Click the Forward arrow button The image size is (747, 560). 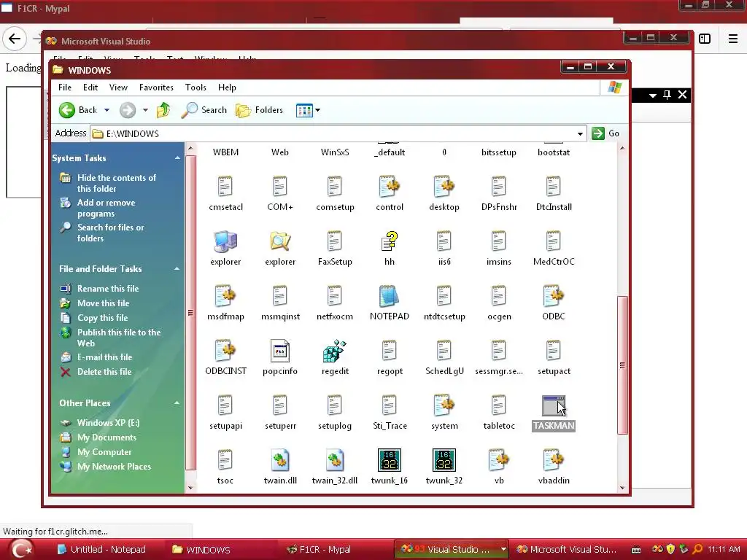coord(127,110)
